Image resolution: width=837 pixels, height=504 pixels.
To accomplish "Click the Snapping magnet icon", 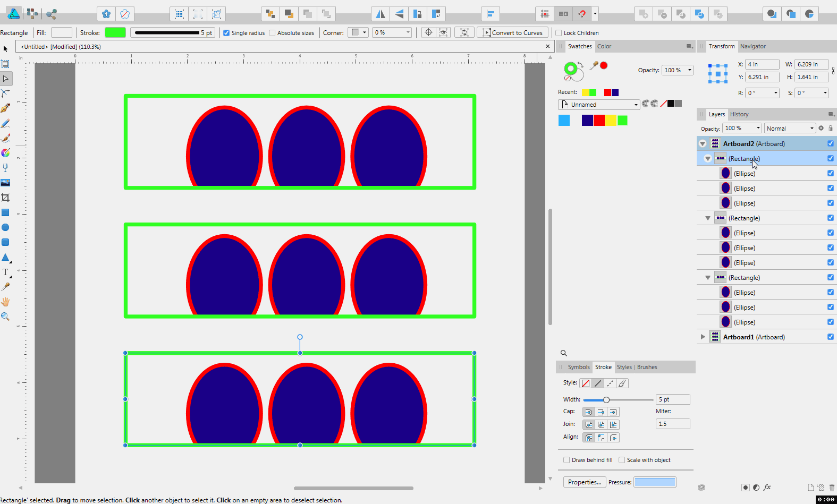I will [x=582, y=14].
